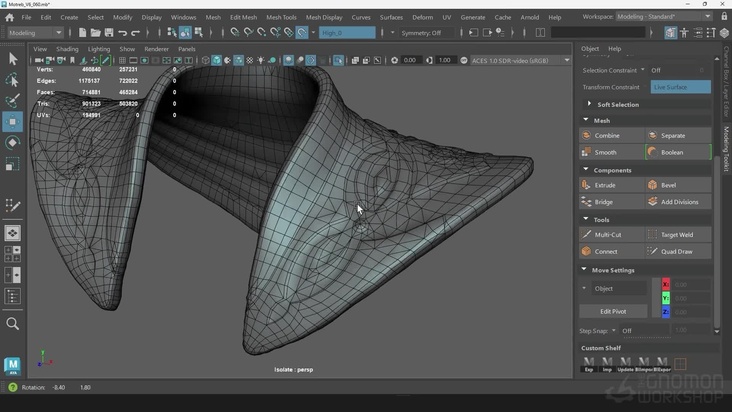
Task: Collapse the Tools section
Action: 586,219
